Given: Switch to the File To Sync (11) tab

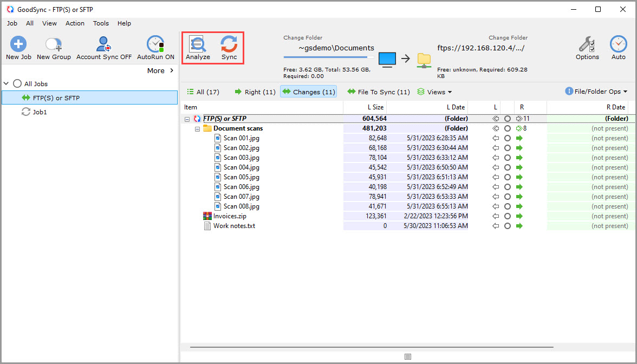Looking at the screenshot, I should point(378,92).
